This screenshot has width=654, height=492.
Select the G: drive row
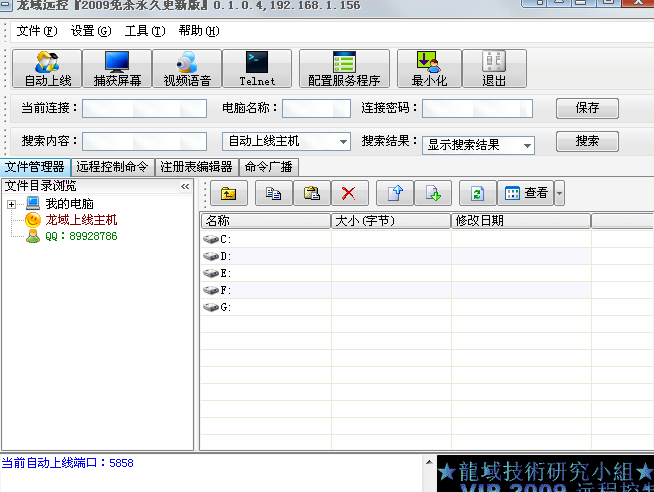coord(395,307)
